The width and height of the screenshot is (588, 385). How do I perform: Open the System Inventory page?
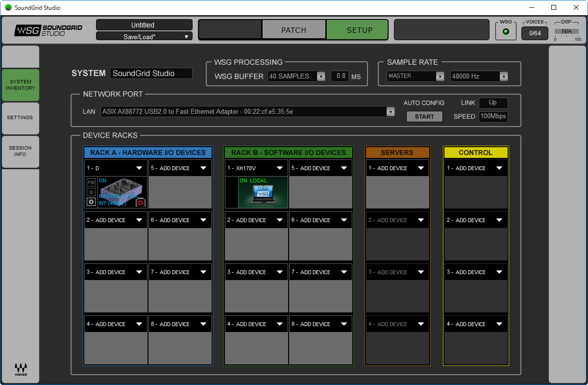(x=21, y=85)
